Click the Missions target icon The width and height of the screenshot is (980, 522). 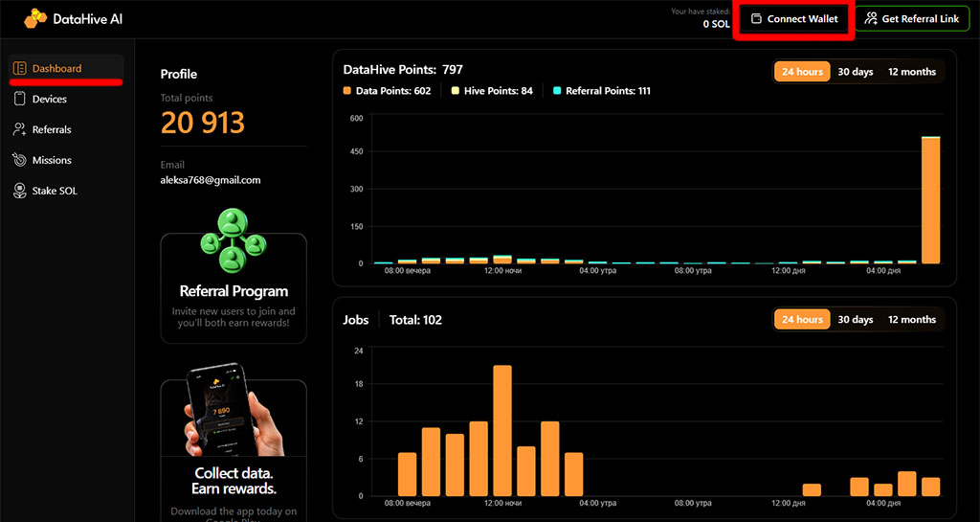20,160
